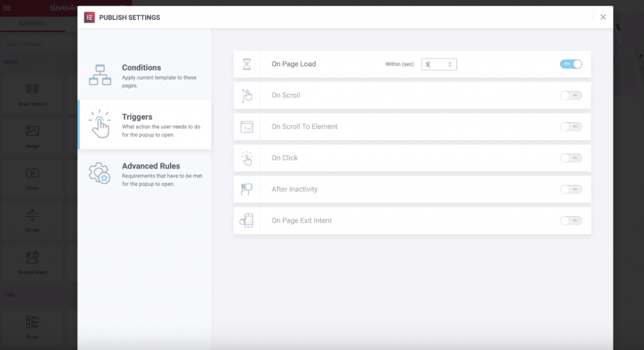Enable the After Inactivity toggle
Image resolution: width=644 pixels, height=350 pixels.
(x=570, y=189)
